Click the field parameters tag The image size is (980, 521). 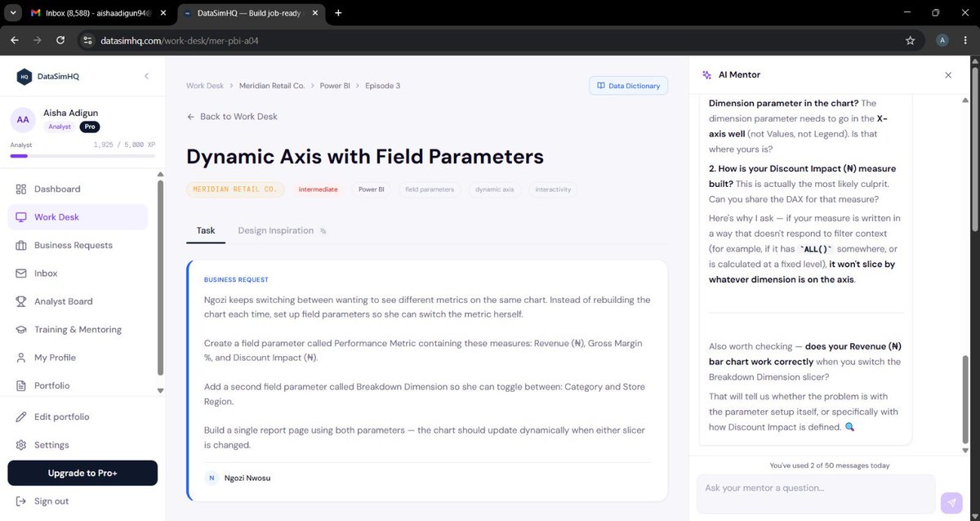430,189
